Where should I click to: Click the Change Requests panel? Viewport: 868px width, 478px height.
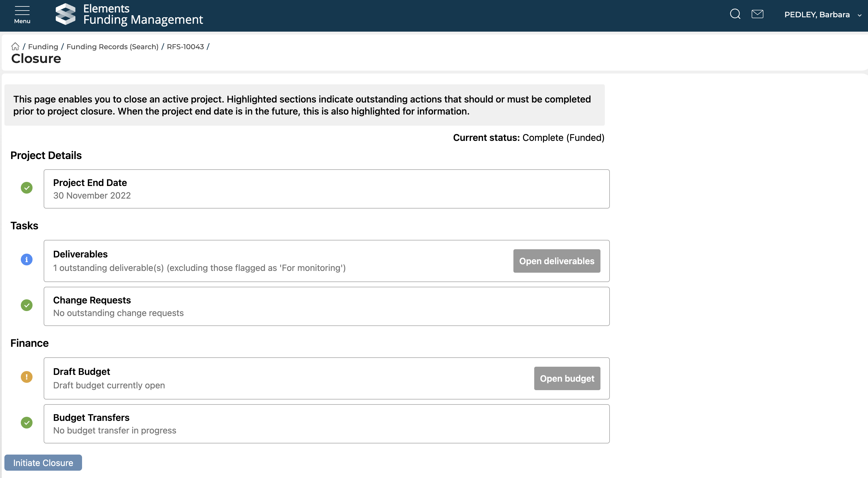click(326, 306)
